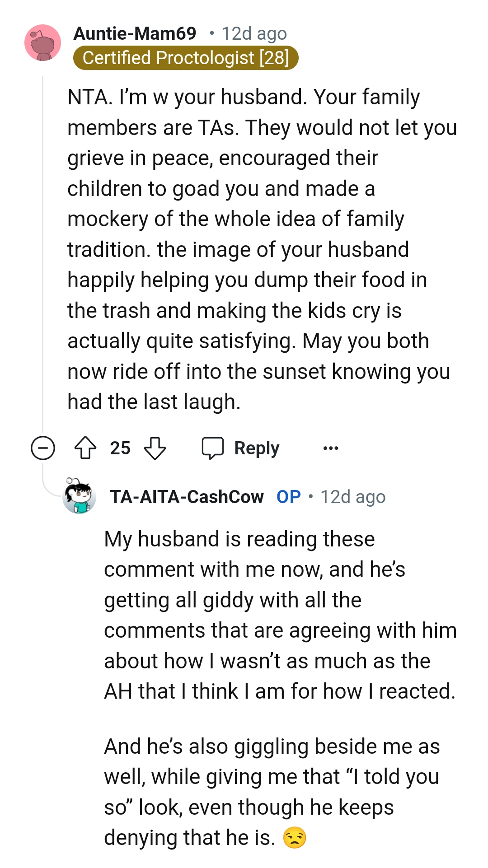Tap the paragraph starting "My husband is reading"

[x=279, y=615]
